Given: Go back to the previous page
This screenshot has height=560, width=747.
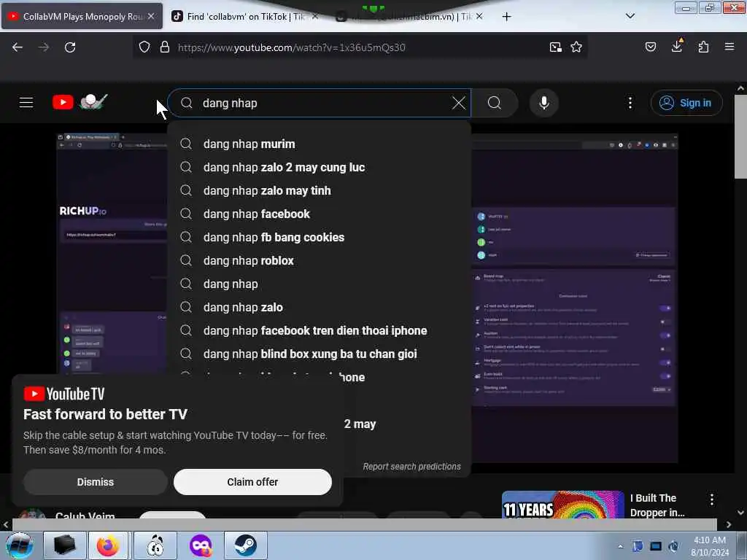Looking at the screenshot, I should tap(18, 47).
